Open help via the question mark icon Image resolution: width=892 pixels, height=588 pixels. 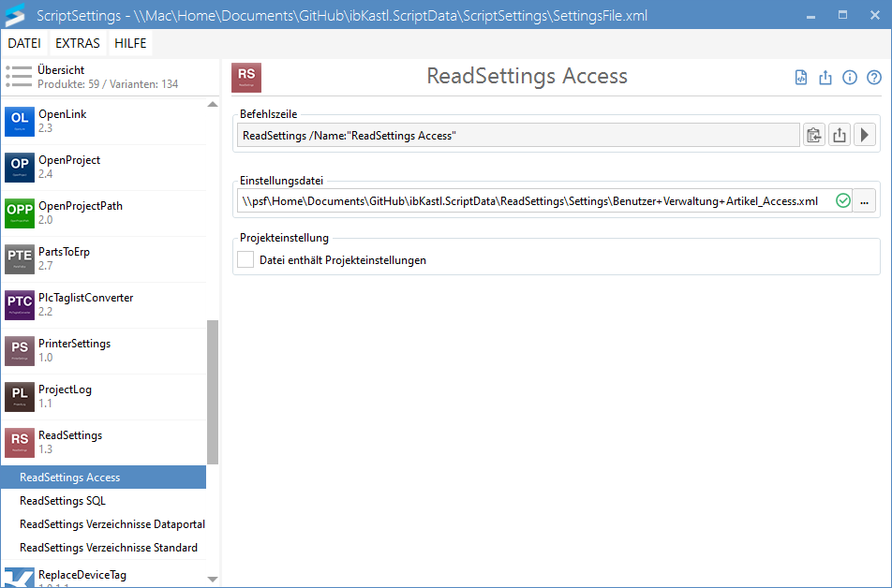click(874, 78)
